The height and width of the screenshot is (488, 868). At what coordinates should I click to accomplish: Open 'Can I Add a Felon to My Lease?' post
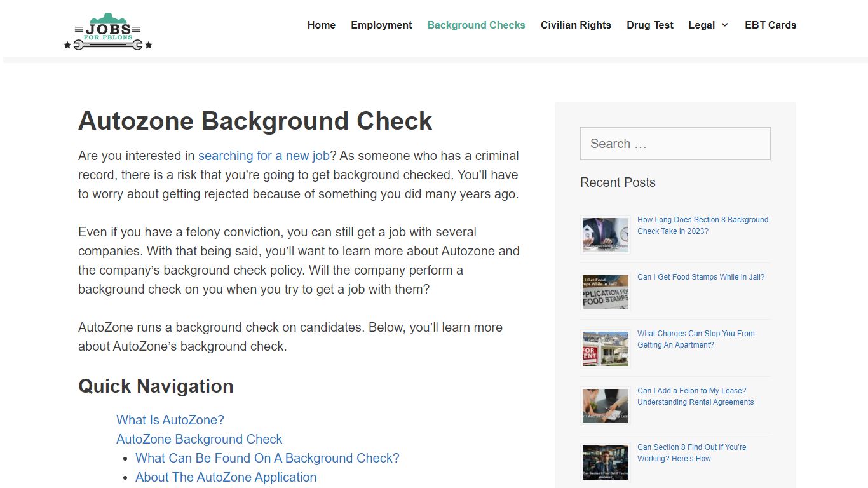pos(695,396)
